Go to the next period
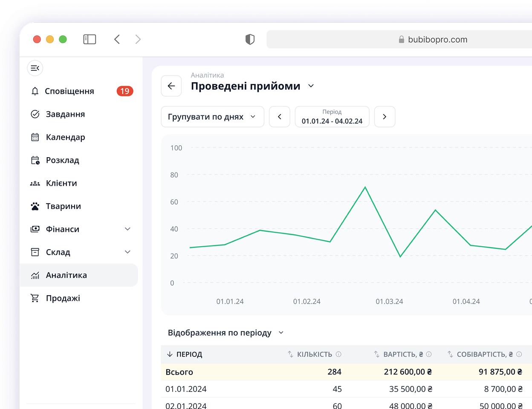Viewport: 532px width, 409px height. point(385,117)
